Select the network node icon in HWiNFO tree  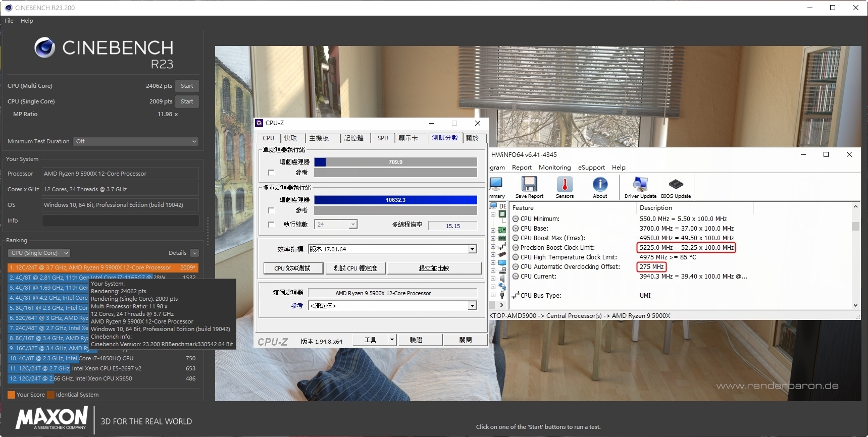502,287
